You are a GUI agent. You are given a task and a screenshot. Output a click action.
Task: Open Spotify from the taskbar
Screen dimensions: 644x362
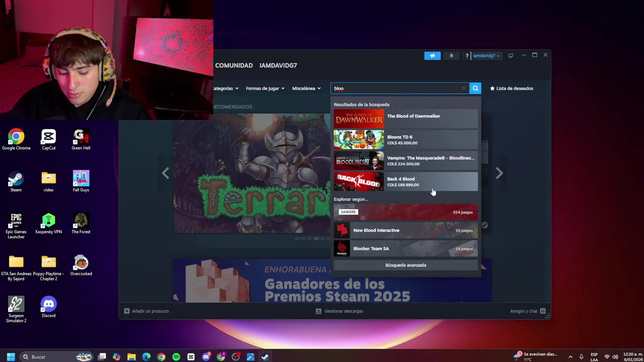176,357
